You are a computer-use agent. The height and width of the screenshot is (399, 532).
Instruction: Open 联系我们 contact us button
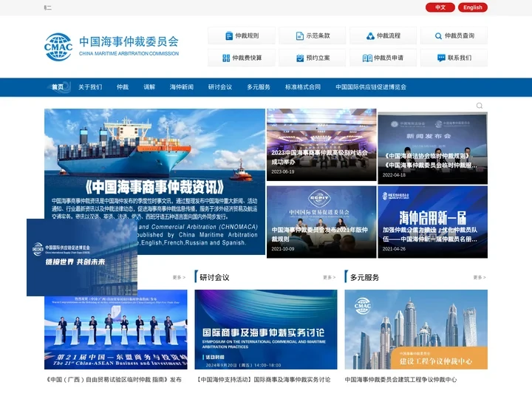[454, 58]
